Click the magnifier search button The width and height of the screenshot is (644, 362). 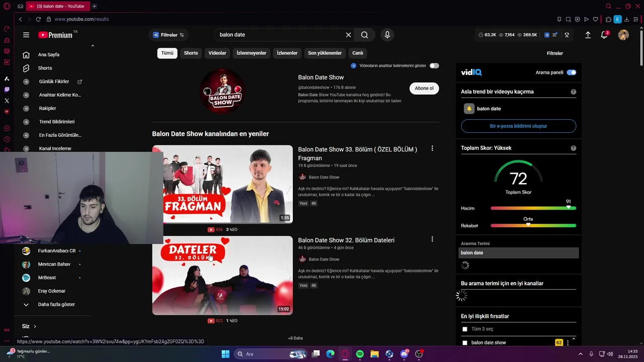tap(365, 35)
